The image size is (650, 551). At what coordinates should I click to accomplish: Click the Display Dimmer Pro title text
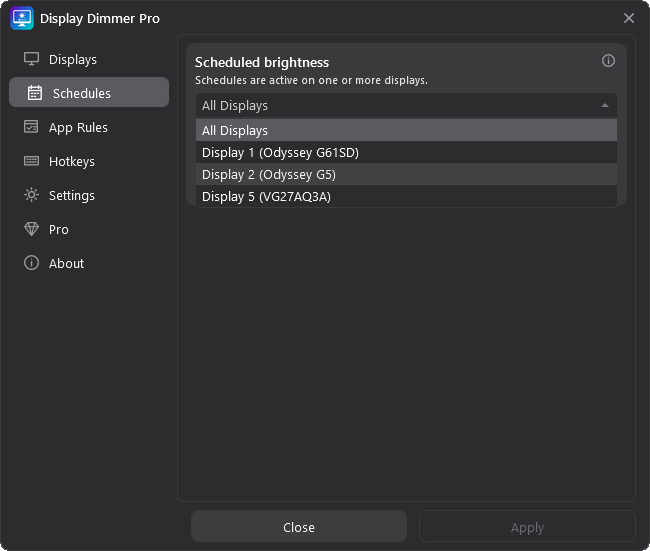(x=100, y=19)
